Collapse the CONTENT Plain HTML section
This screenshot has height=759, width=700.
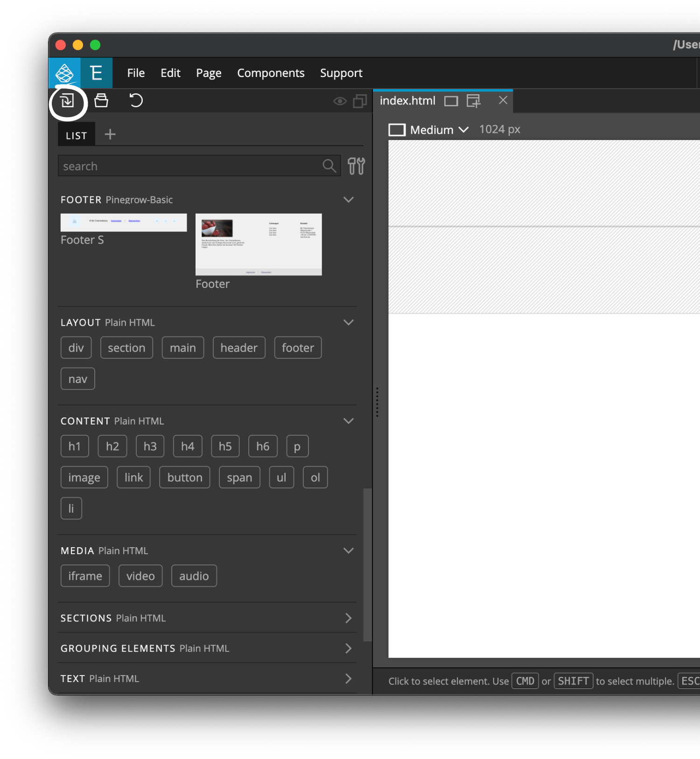coord(349,421)
